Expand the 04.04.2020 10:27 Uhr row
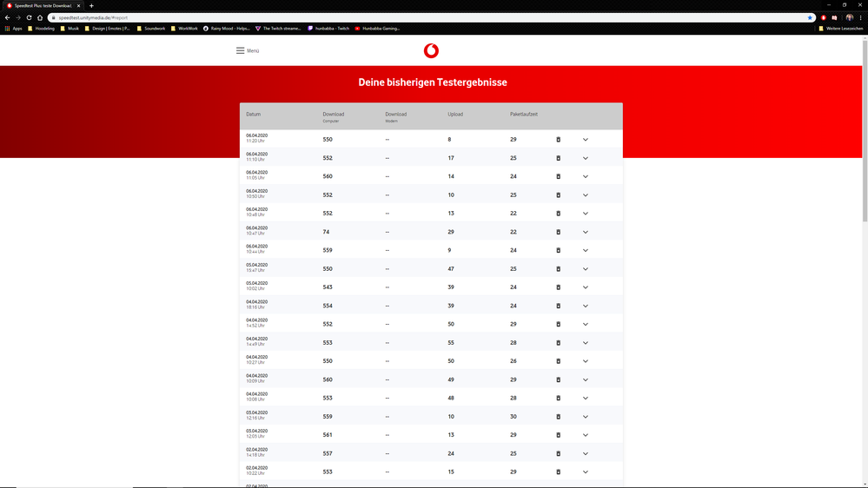868x488 pixels. coord(585,361)
